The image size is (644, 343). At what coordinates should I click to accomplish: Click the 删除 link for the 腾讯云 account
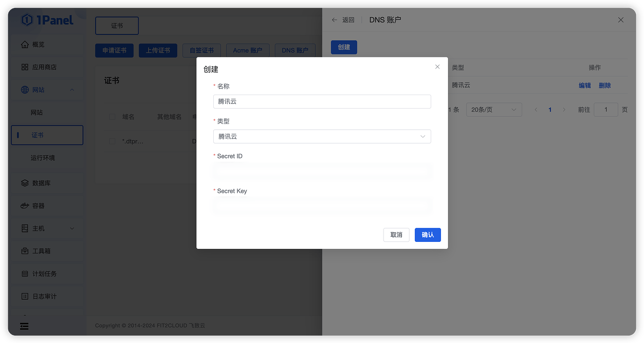pos(605,85)
